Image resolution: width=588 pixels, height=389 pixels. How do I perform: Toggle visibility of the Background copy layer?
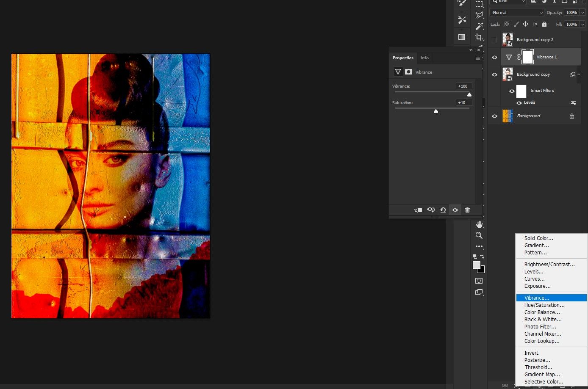pos(494,74)
